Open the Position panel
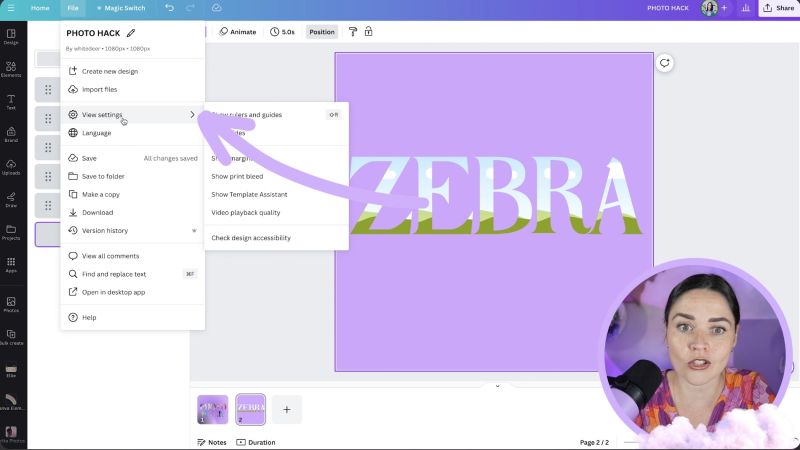This screenshot has height=450, width=800. pos(322,32)
